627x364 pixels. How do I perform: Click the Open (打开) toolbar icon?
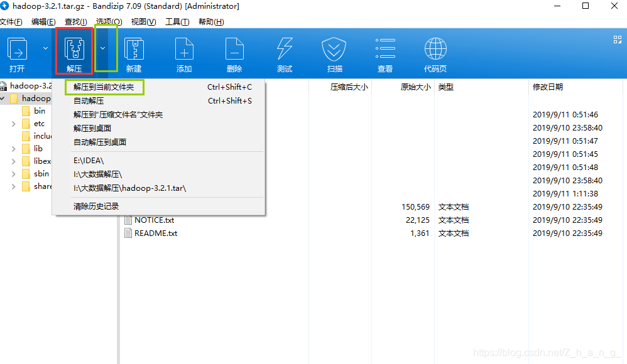pos(17,50)
